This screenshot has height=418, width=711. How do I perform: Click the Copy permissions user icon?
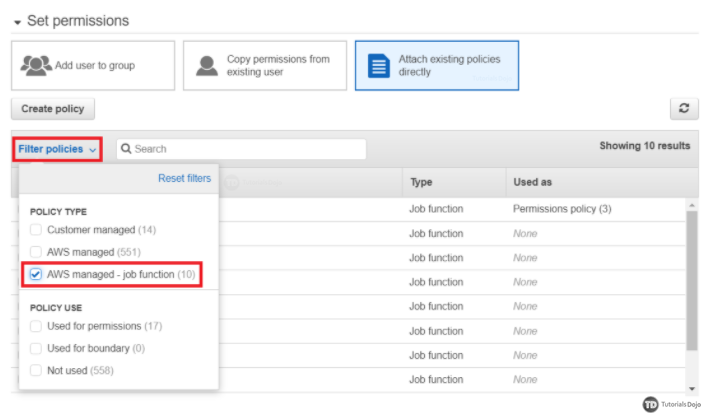tap(207, 66)
